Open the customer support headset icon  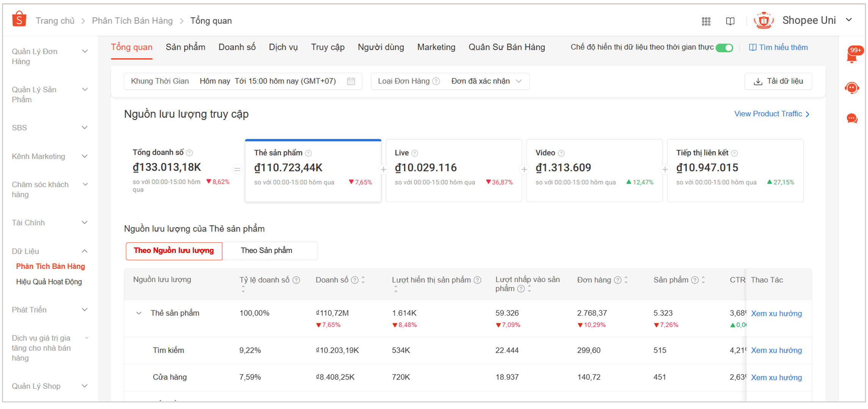(x=852, y=88)
